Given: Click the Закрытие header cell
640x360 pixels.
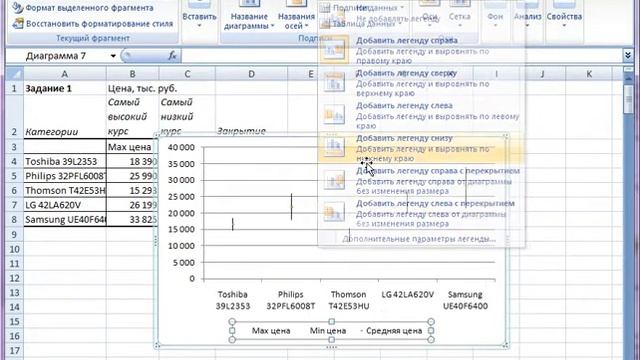Looking at the screenshot, I should pos(251,117).
